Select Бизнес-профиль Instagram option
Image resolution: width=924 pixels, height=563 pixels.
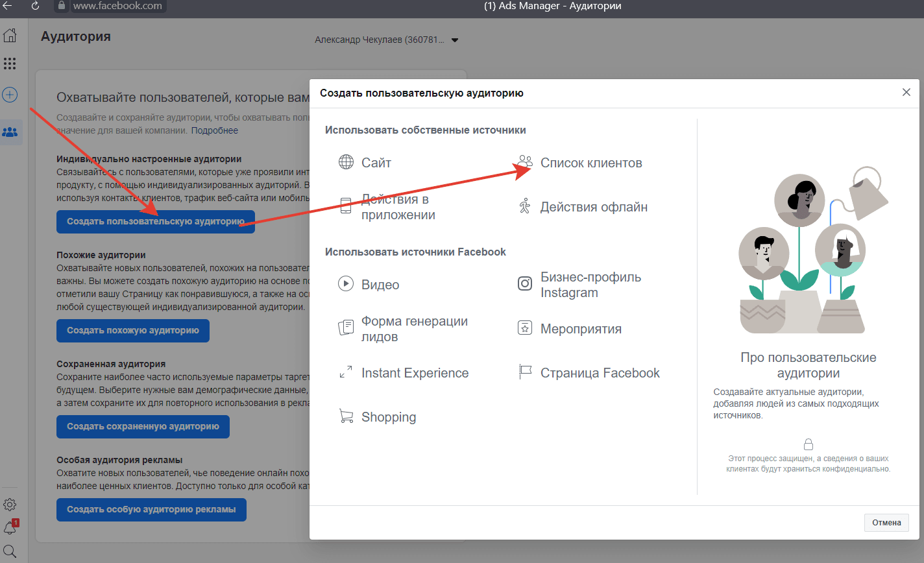point(590,285)
